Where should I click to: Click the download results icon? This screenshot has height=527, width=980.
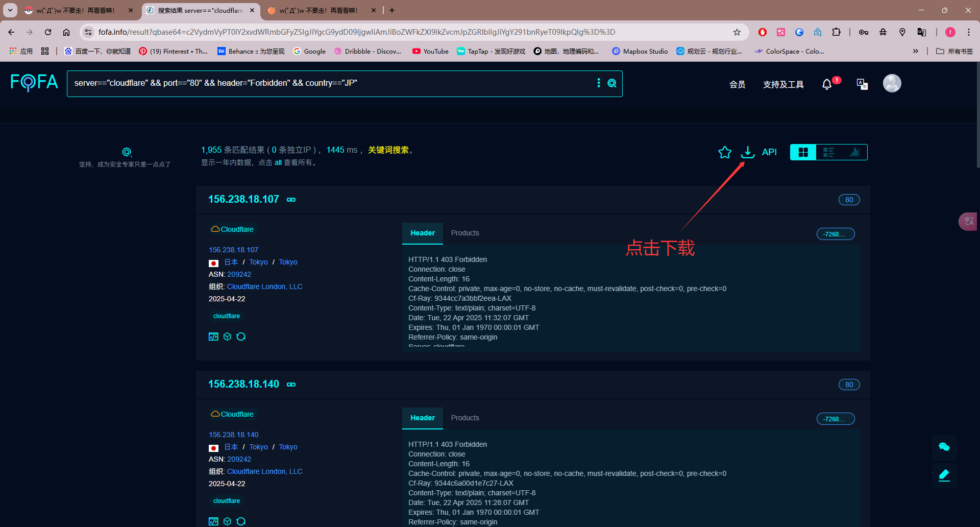pos(747,152)
